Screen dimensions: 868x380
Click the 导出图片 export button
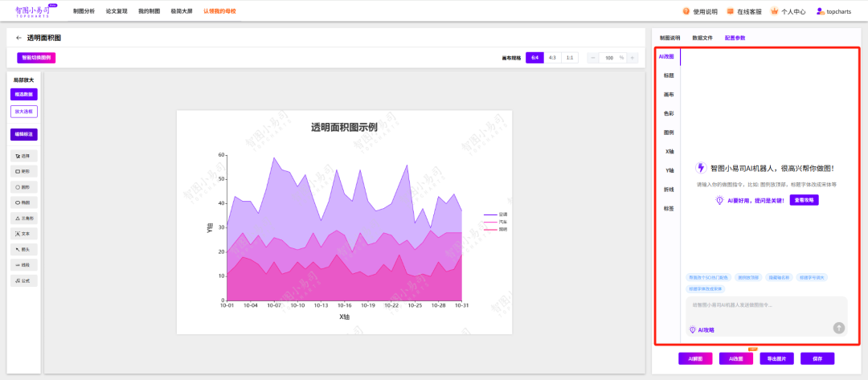[776, 358]
